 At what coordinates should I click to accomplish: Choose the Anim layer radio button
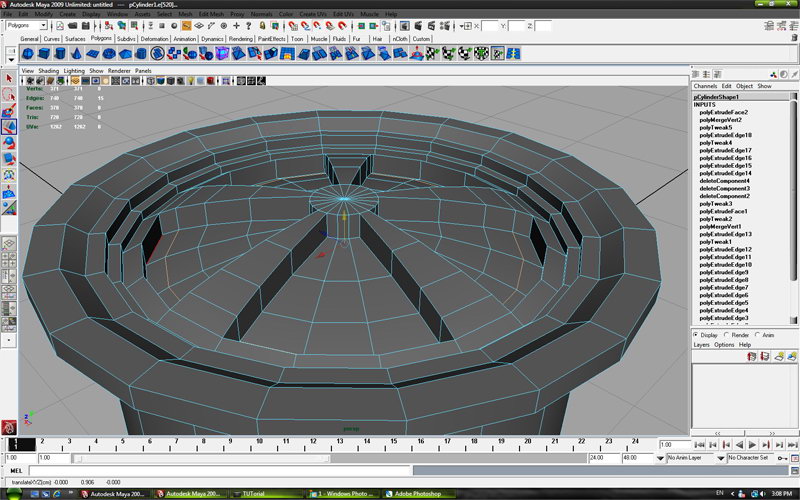(760, 335)
